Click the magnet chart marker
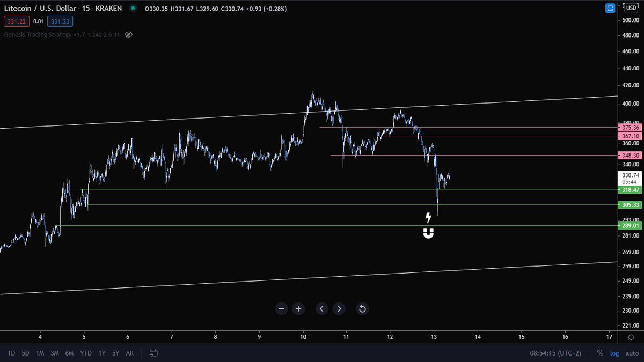Viewport: 644px width, 362px height. [428, 233]
